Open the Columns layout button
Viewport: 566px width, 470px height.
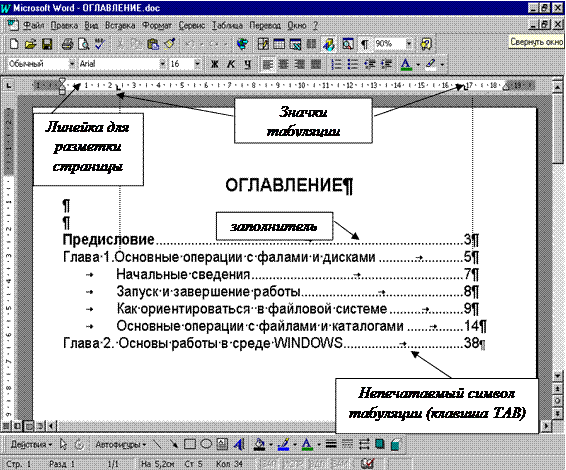pos(312,44)
